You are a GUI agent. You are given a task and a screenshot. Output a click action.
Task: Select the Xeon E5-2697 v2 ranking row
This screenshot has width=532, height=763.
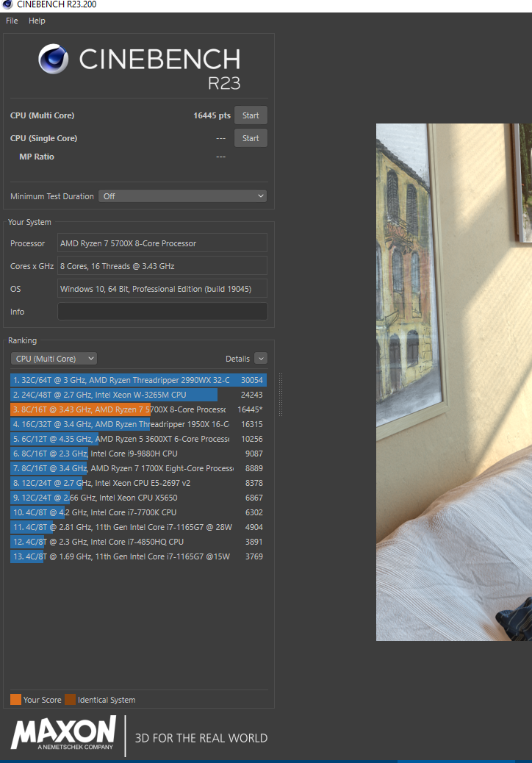(x=138, y=483)
